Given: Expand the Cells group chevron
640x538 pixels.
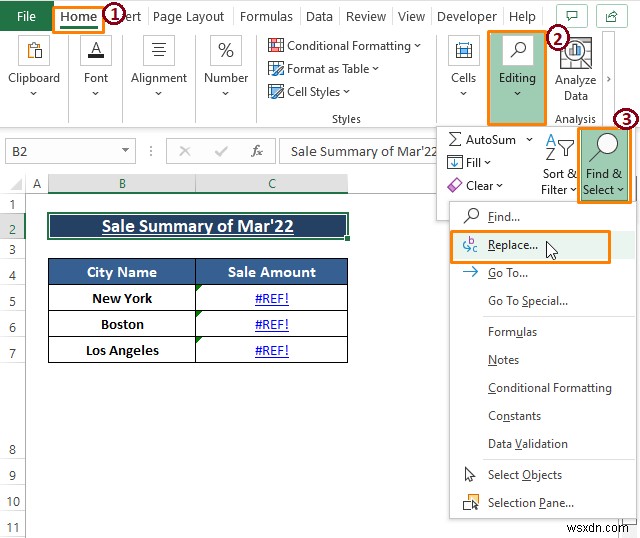Looking at the screenshot, I should [x=463, y=93].
